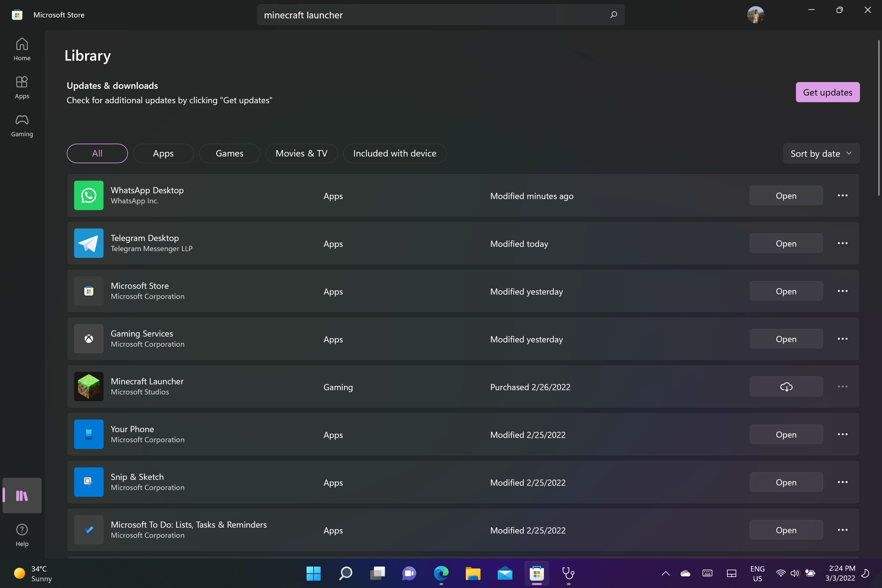Open Microsoft Edge from the taskbar
The height and width of the screenshot is (588, 882).
[x=441, y=574]
